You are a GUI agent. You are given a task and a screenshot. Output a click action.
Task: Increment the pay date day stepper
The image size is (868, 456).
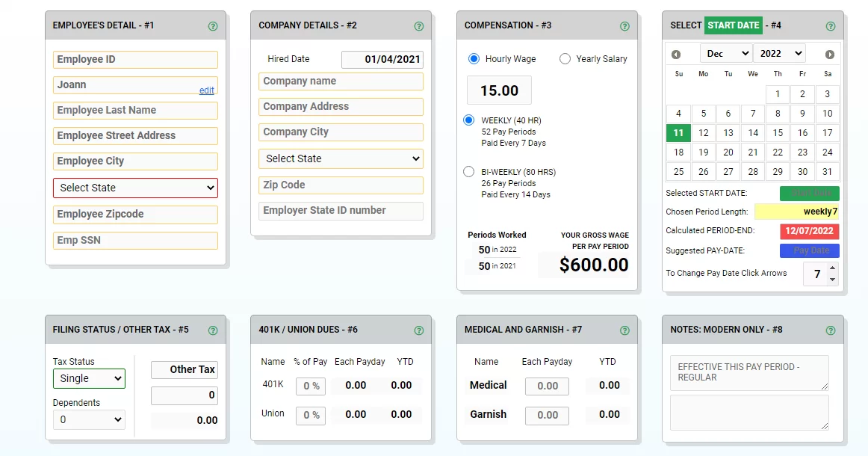[831, 269]
